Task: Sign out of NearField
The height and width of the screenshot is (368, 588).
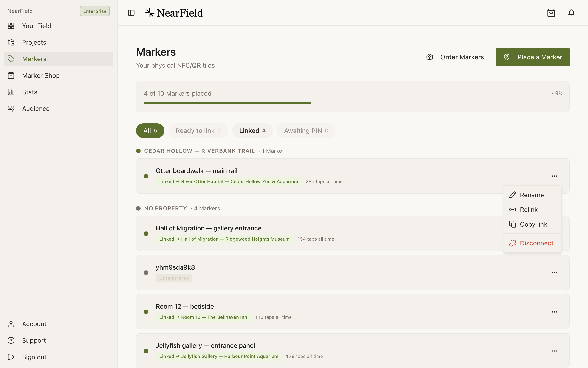Action: point(59,357)
